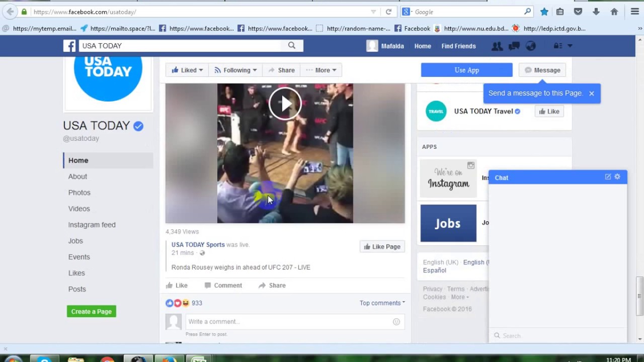Click the emoji icon in comment box
Viewport: 644px width, 362px height.
point(396,322)
